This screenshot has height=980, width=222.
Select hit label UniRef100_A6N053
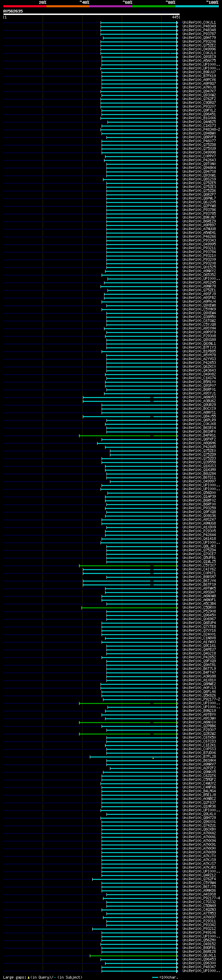coord(199,398)
